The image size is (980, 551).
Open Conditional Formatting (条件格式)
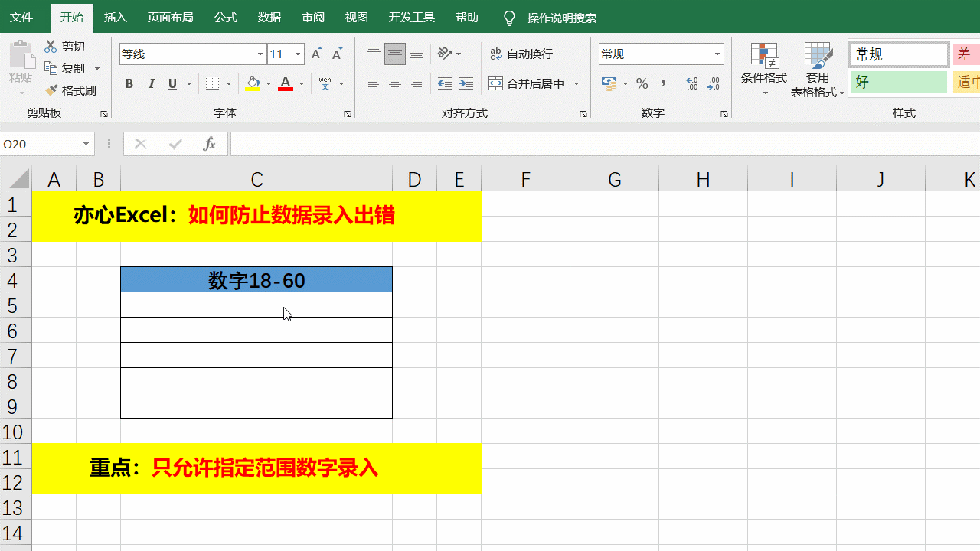tap(764, 70)
